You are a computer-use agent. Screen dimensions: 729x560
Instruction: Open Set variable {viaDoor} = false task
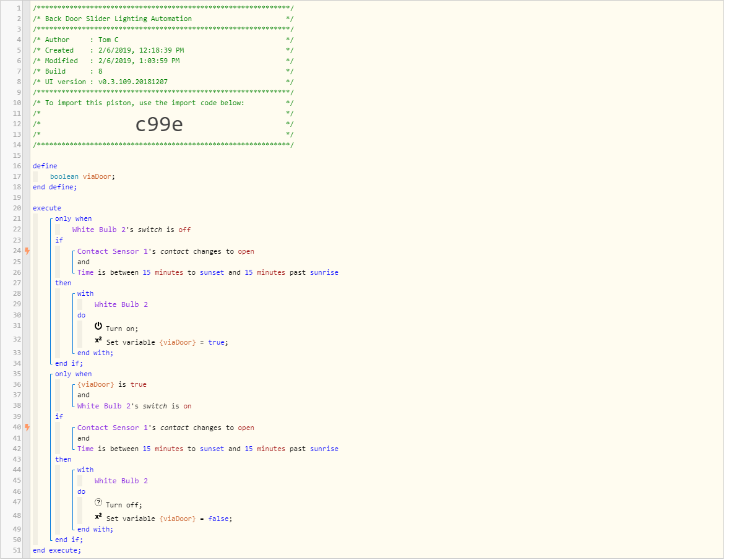[x=169, y=518]
